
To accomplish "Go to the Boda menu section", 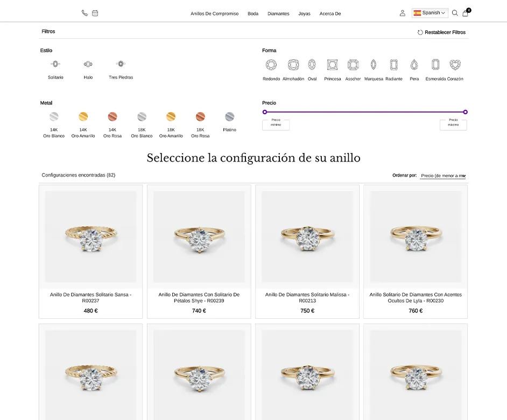I will point(253,13).
